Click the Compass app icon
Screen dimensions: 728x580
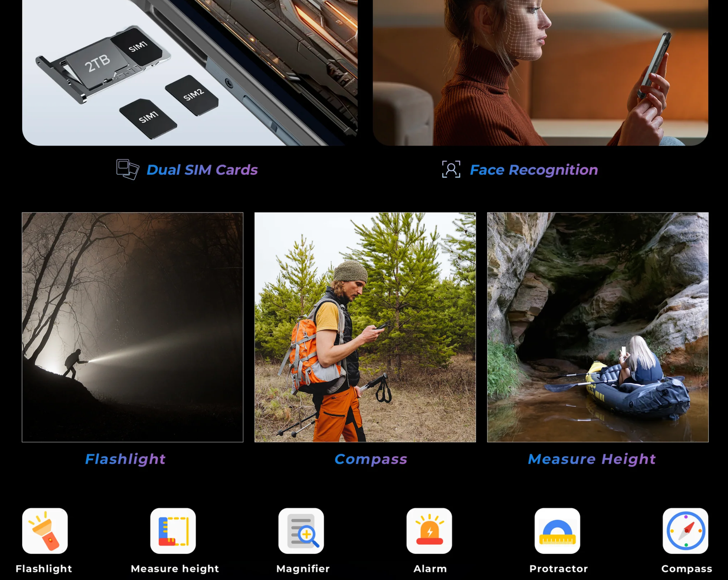click(685, 530)
